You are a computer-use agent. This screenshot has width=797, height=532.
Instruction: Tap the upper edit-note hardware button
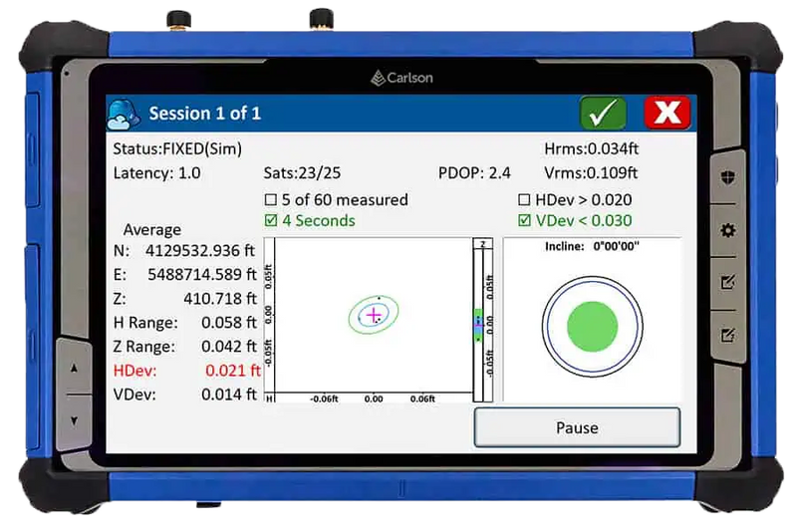click(x=728, y=282)
